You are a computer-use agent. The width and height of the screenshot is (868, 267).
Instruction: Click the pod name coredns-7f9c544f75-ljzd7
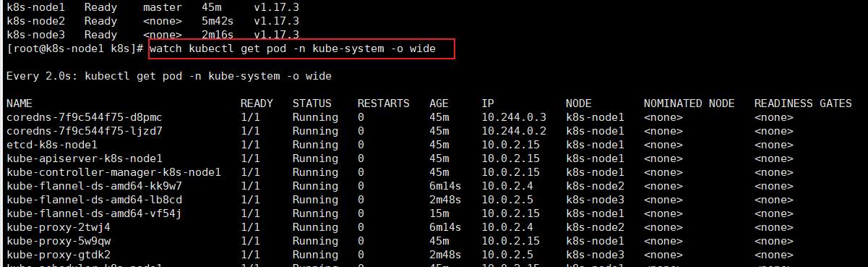pyautogui.click(x=84, y=131)
